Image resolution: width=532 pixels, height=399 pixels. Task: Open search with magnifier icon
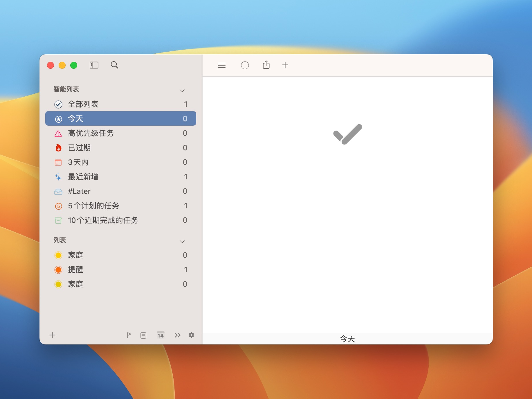tap(114, 65)
